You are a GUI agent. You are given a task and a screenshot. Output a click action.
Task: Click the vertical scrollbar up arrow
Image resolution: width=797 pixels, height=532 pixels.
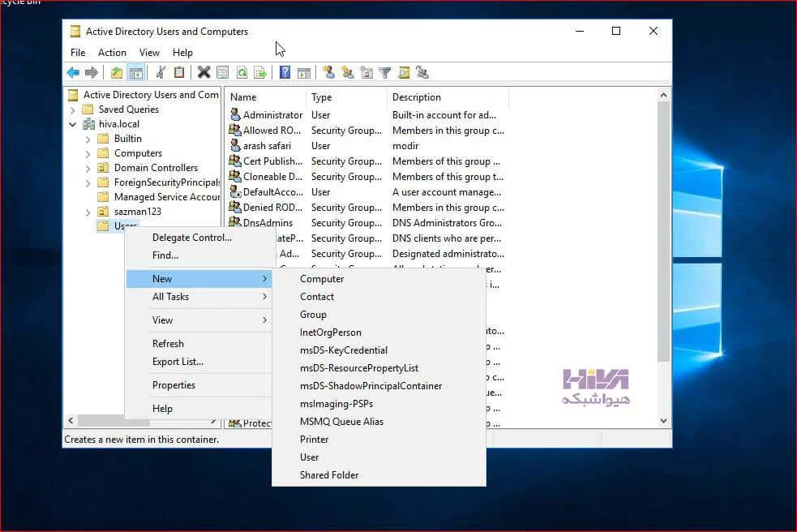(663, 95)
